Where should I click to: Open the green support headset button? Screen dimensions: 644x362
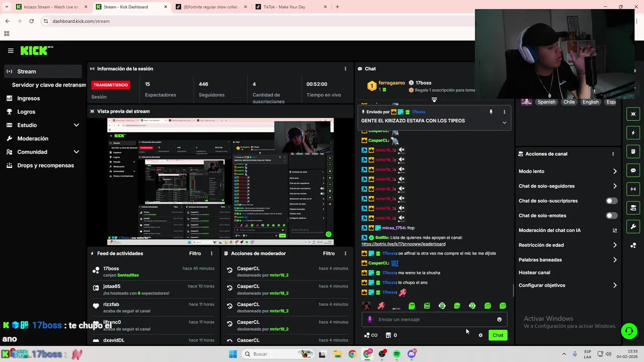coord(629,331)
